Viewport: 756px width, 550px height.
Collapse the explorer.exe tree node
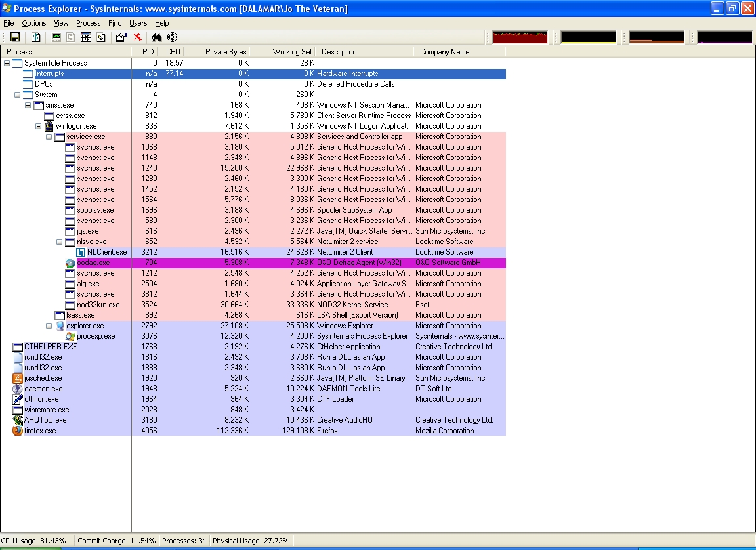pos(49,326)
